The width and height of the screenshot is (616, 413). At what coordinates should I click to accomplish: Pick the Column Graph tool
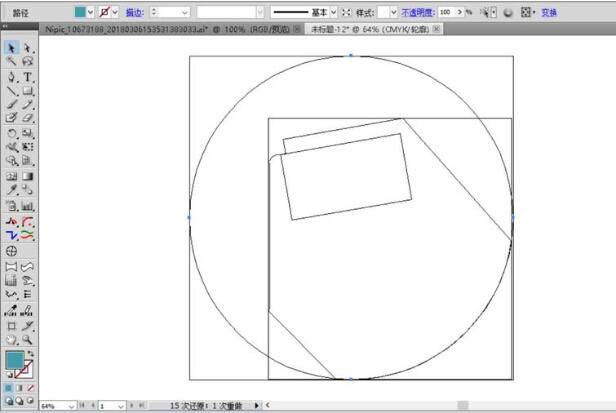(27, 206)
